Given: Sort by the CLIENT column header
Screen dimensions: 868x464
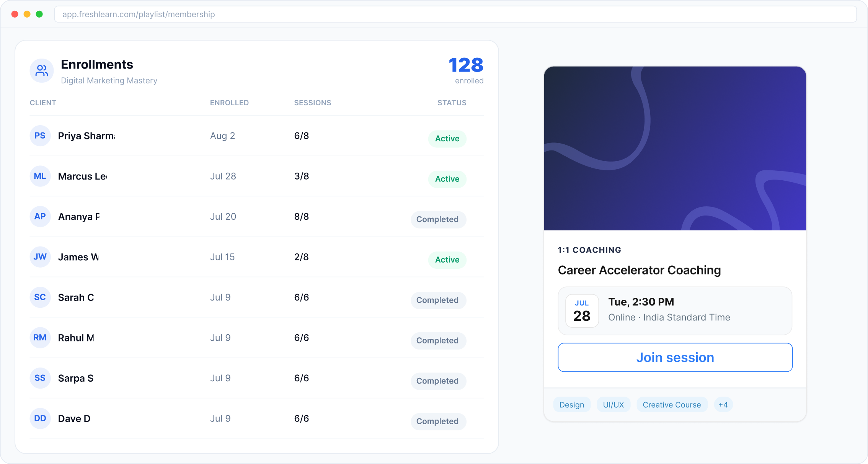Looking at the screenshot, I should (43, 103).
